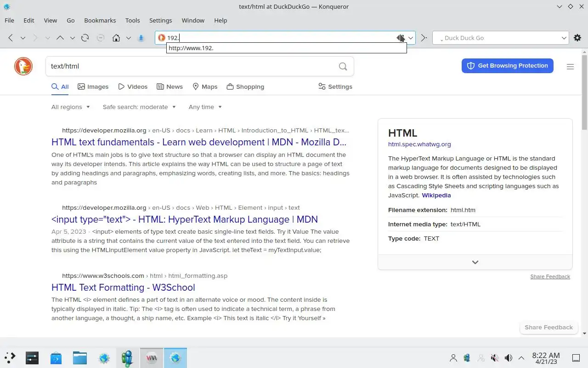Select the All results tab
Image resolution: width=588 pixels, height=368 pixels.
[x=60, y=86]
